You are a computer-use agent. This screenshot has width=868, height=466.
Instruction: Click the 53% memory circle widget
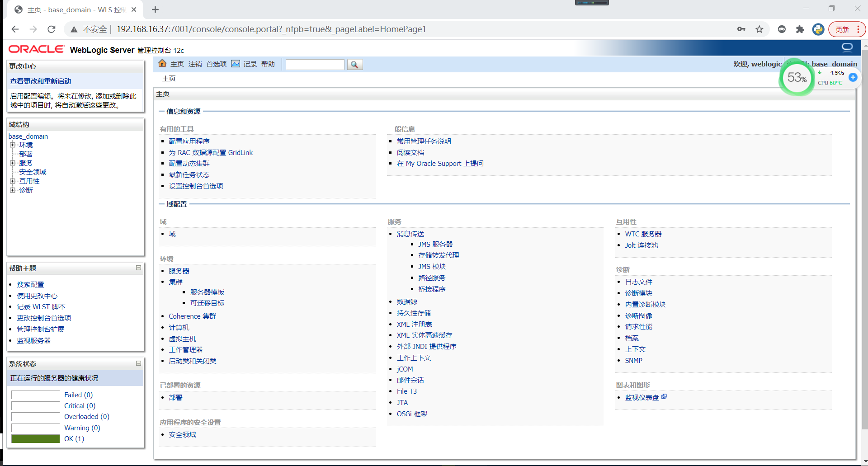click(x=797, y=78)
